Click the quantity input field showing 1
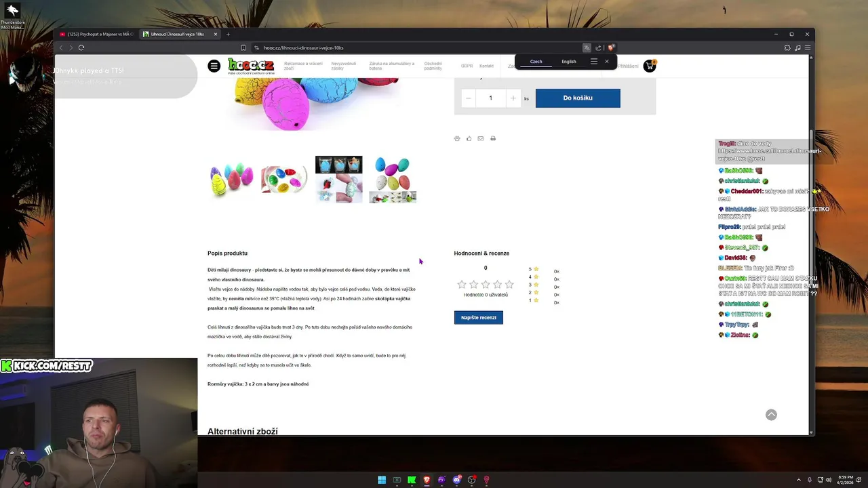 pos(490,98)
